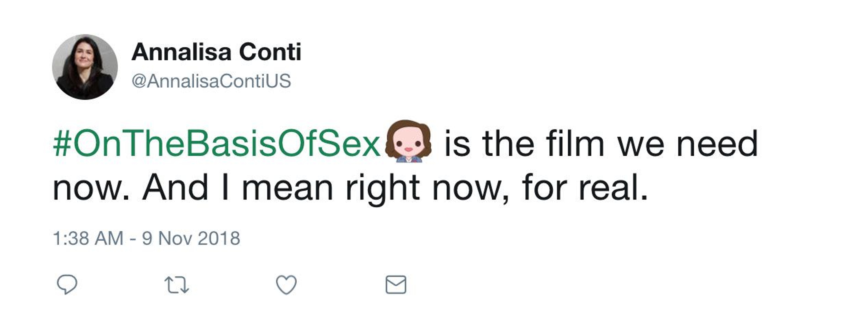The image size is (868, 320).
Task: Like the tweet with the heart icon
Action: [286, 285]
